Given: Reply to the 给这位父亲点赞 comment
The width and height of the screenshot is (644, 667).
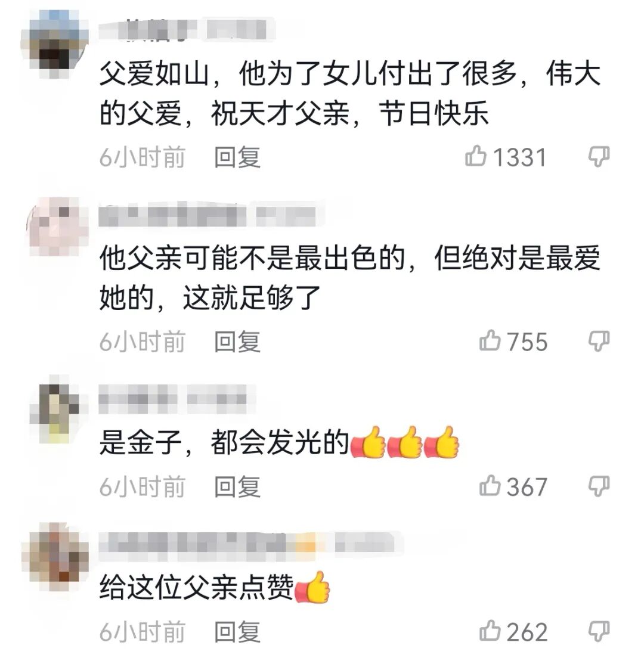Looking at the screenshot, I should [237, 632].
